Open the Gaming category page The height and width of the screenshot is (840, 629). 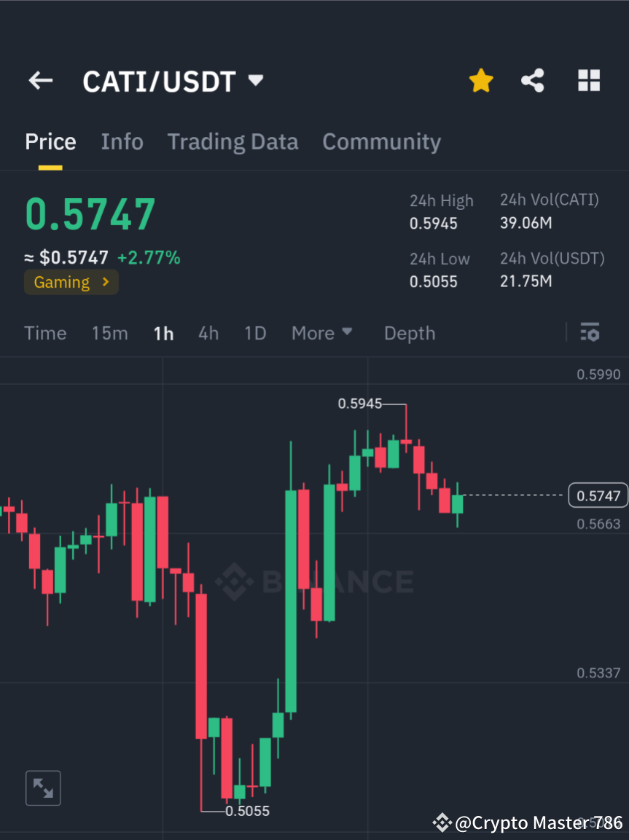pos(71,282)
